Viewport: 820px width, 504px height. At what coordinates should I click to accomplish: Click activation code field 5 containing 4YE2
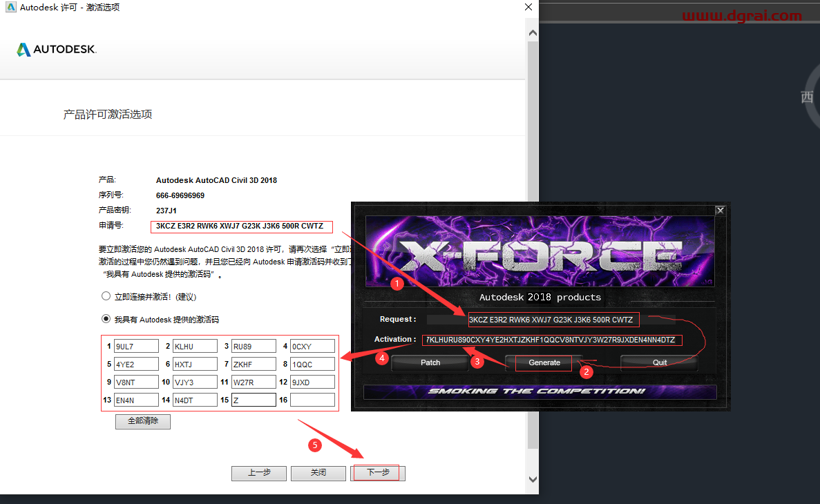(136, 364)
